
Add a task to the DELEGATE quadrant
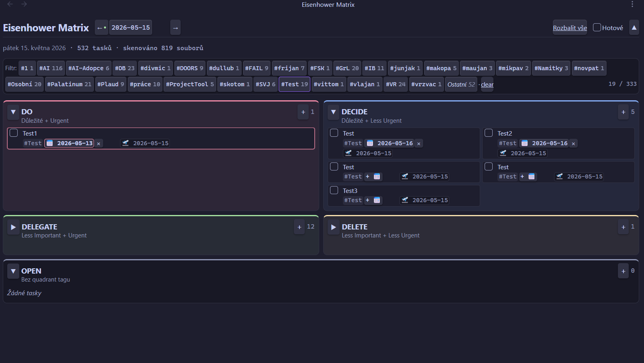(299, 227)
